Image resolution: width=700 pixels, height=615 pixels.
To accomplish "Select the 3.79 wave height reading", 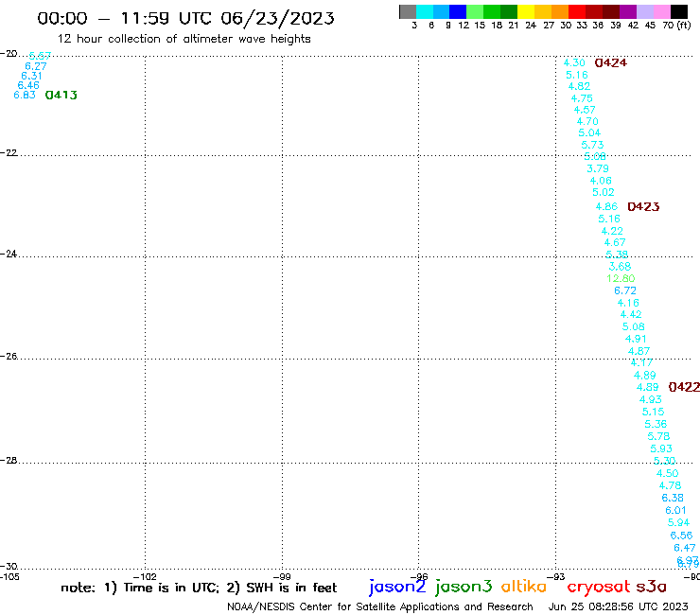I will tap(598, 168).
